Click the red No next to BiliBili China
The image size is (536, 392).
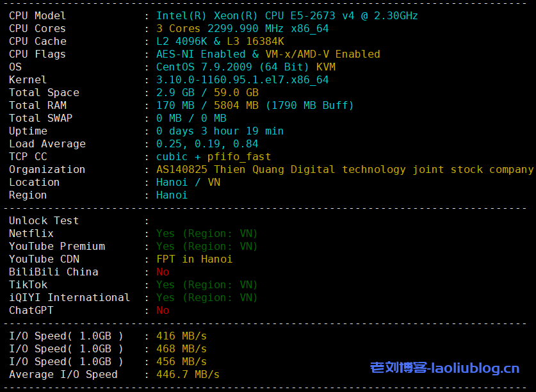(x=163, y=272)
